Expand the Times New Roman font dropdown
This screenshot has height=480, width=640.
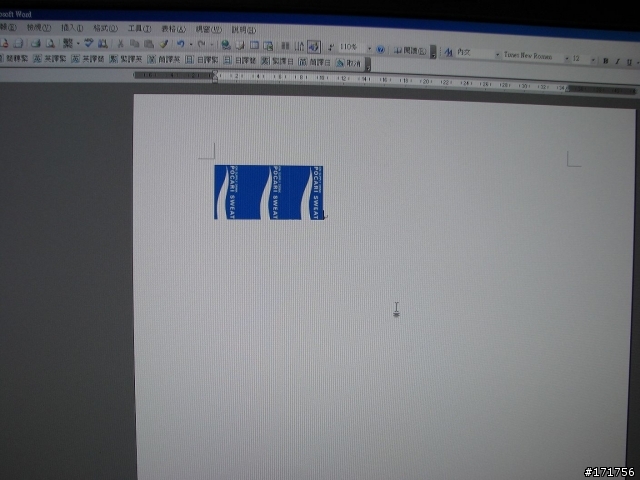pyautogui.click(x=567, y=58)
